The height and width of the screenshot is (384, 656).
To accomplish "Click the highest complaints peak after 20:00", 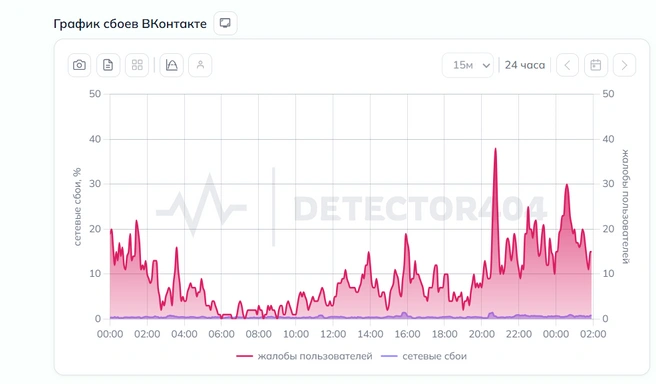I will pyautogui.click(x=495, y=149).
